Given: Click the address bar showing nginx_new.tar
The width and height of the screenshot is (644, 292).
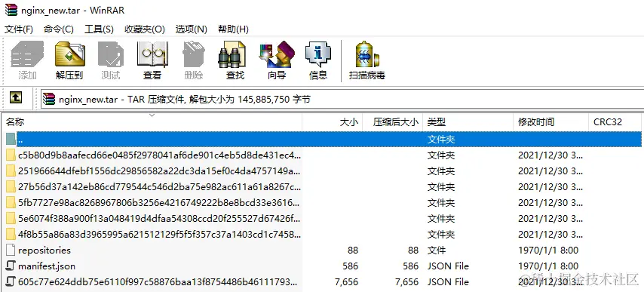Looking at the screenshot, I should (342, 99).
